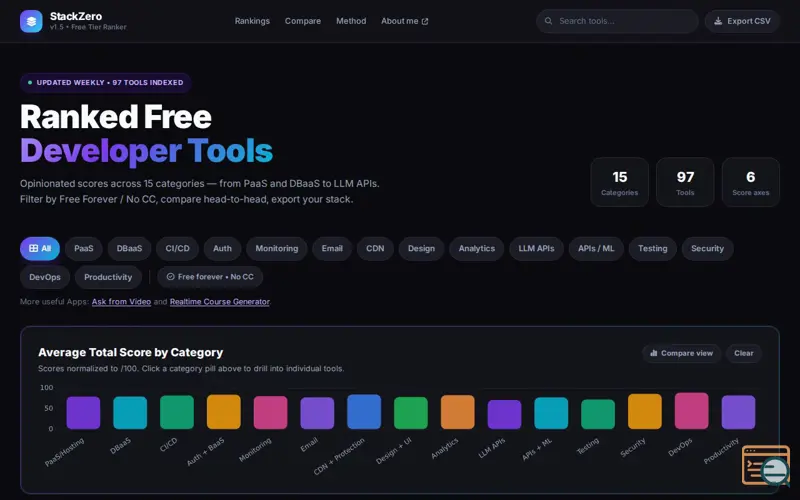800x500 pixels.
Task: Click the Updated Weekly badge
Action: tap(106, 83)
